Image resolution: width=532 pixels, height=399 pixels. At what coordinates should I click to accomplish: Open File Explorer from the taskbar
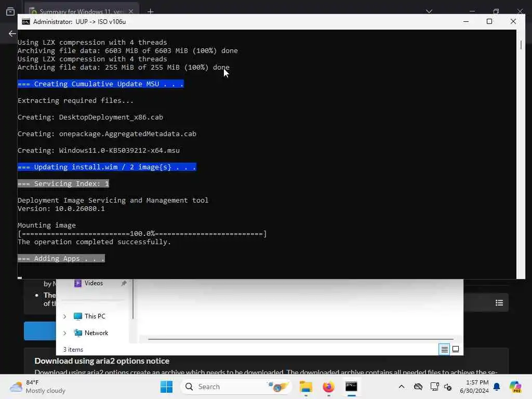coord(305,387)
